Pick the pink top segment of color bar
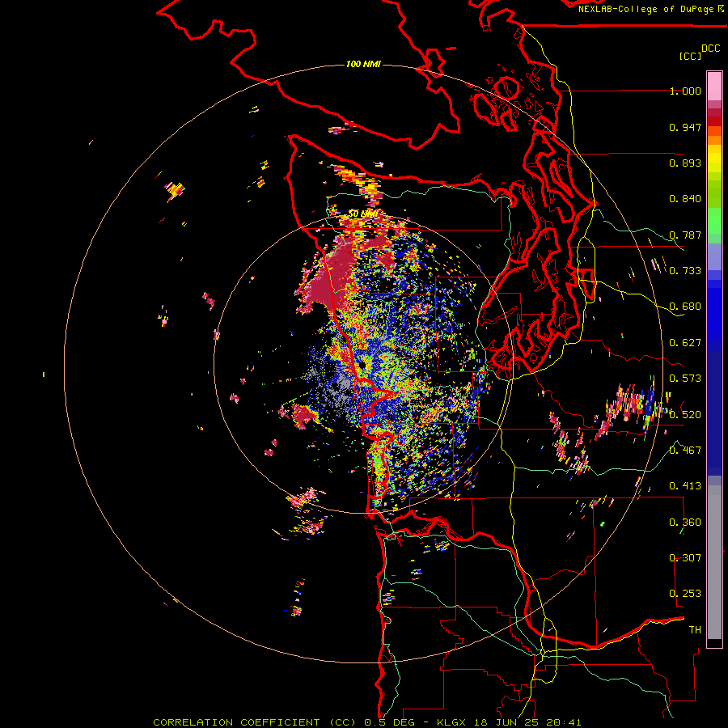The height and width of the screenshot is (728, 728). coord(714,86)
